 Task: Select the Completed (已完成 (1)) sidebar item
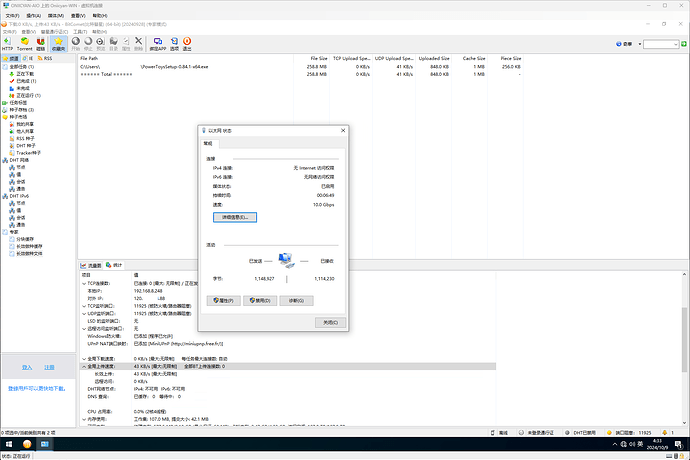(x=23, y=81)
